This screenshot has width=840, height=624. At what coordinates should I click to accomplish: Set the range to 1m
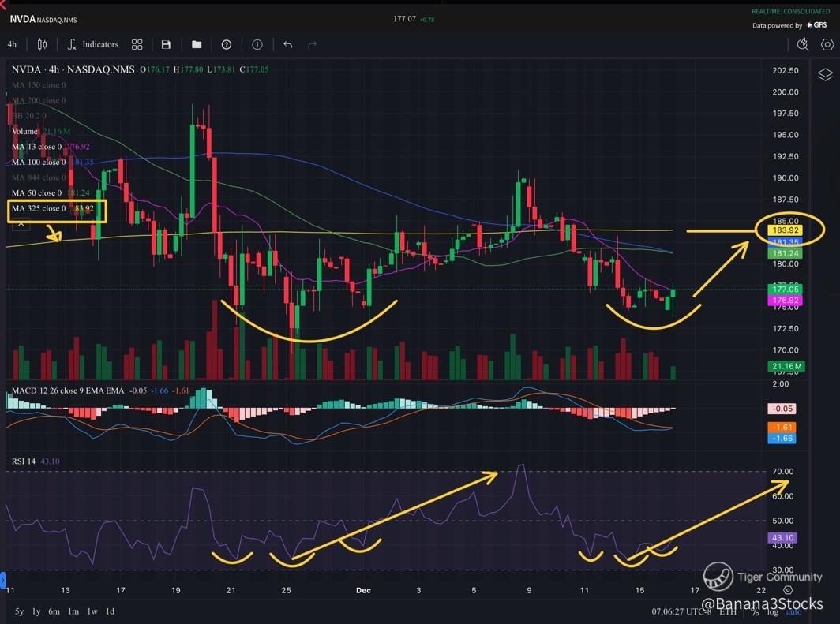tap(73, 611)
